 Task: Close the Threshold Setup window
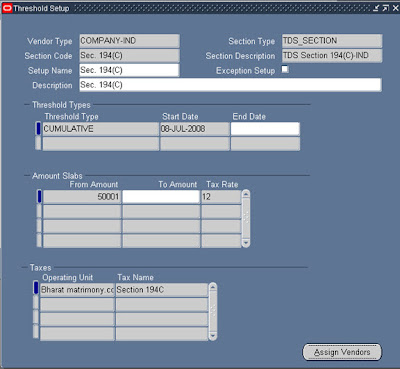[395, 8]
